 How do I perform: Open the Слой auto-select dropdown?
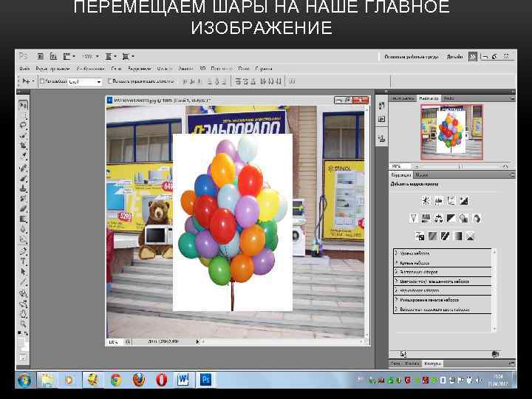(x=84, y=82)
